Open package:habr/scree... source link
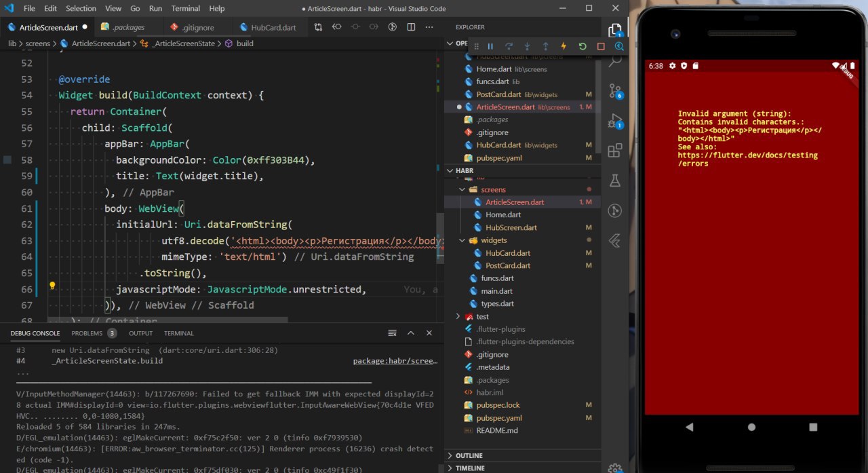 point(395,361)
